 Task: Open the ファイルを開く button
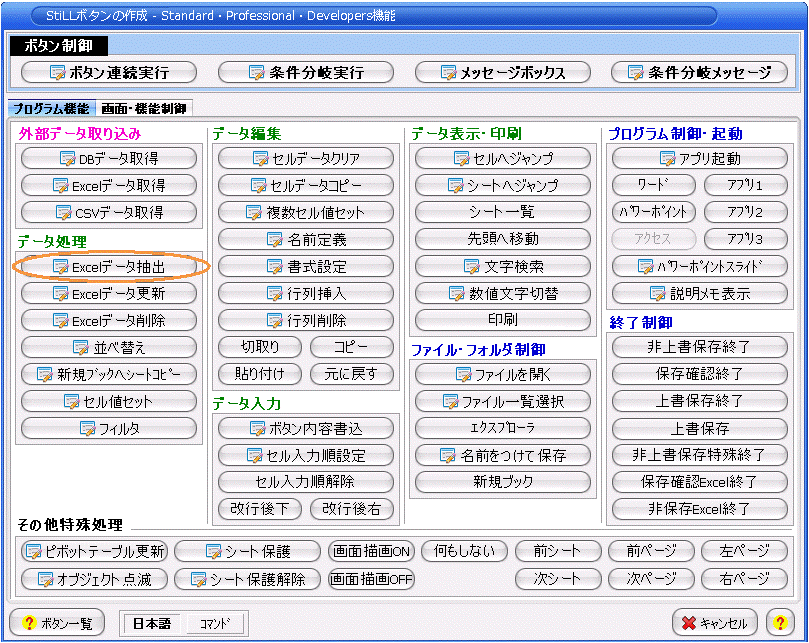(503, 375)
